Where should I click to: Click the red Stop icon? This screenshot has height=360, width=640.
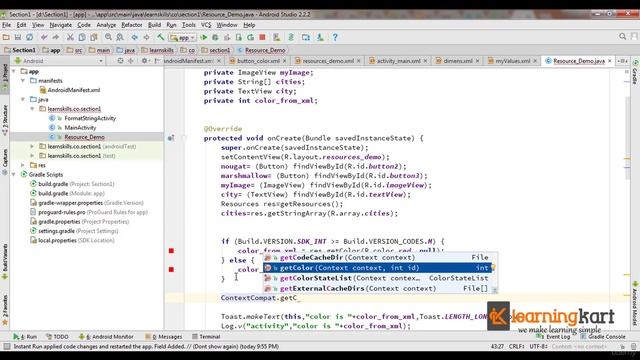click(262, 37)
